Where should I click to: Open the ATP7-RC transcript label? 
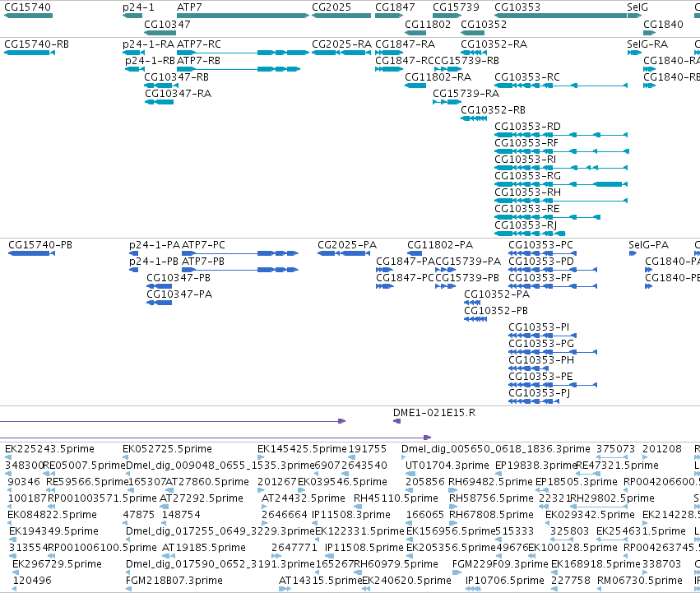tap(199, 44)
